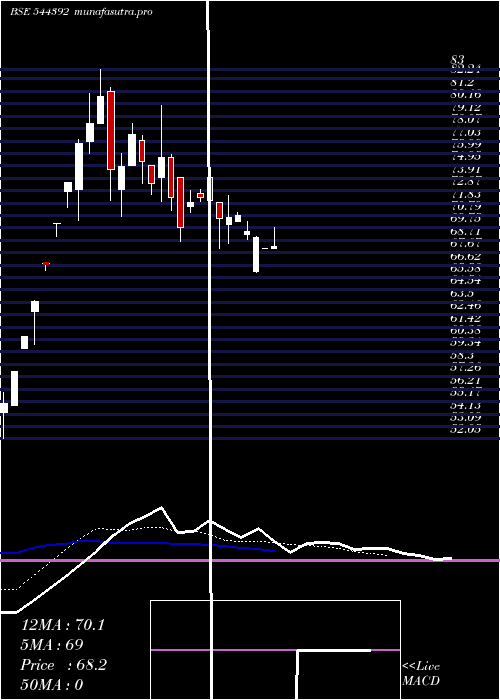Click the "50MA : 0" readout

tap(52, 685)
